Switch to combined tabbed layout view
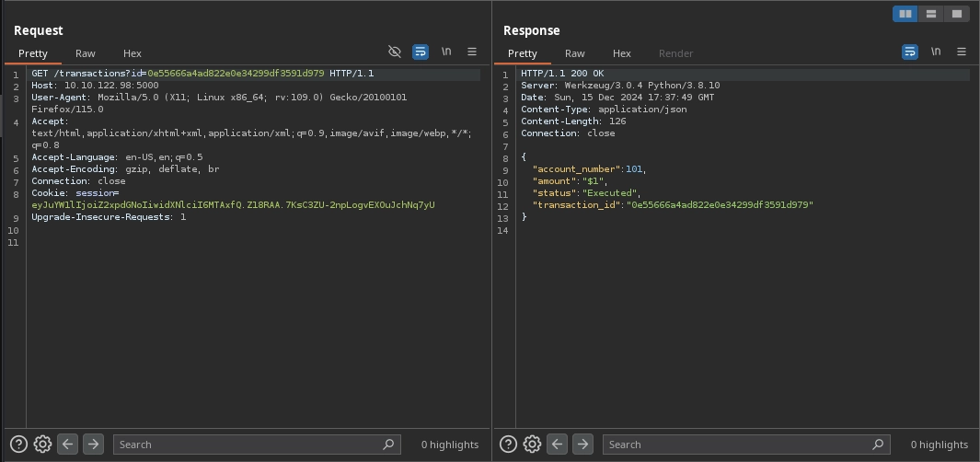This screenshot has height=462, width=980. pyautogui.click(x=957, y=14)
